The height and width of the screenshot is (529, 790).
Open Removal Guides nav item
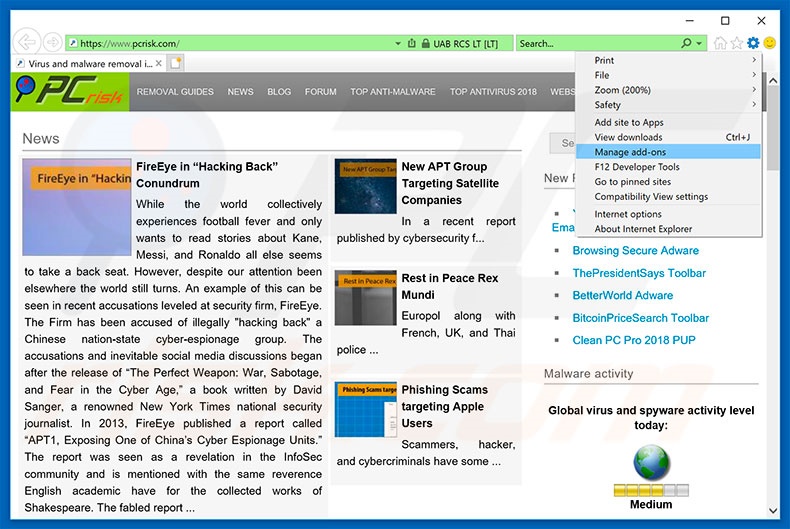(175, 92)
